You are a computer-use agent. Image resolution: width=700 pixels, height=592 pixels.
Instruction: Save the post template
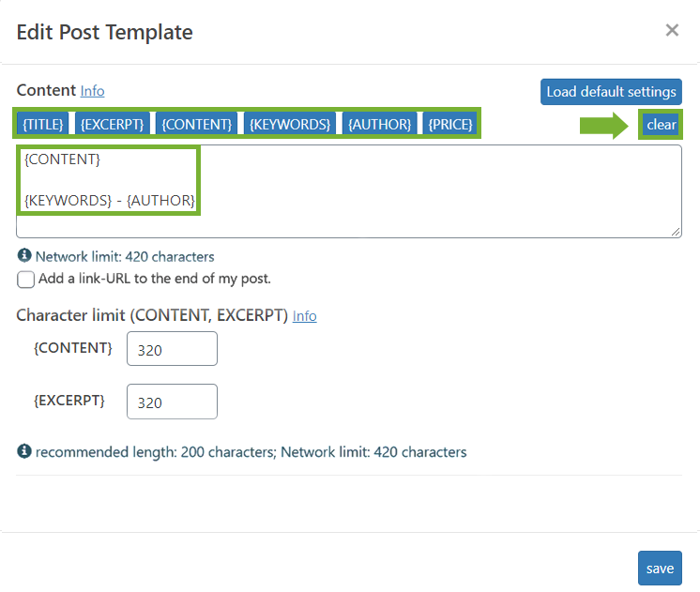[x=660, y=569]
